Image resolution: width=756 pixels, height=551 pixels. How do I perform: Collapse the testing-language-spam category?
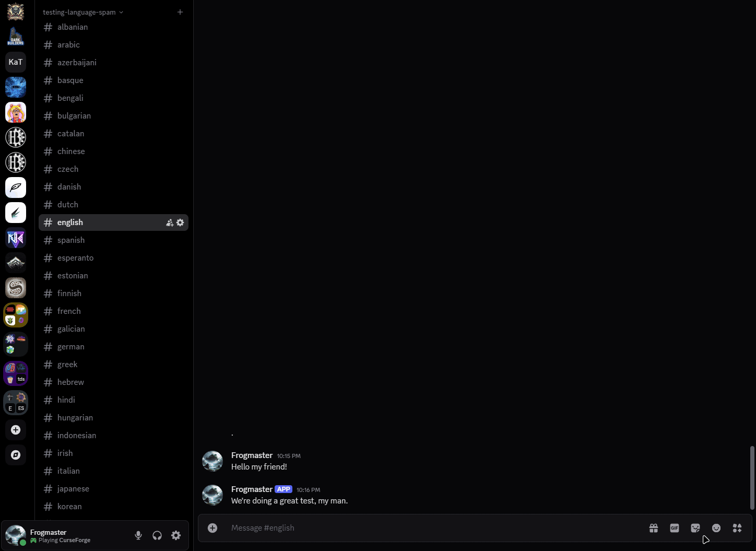[82, 12]
